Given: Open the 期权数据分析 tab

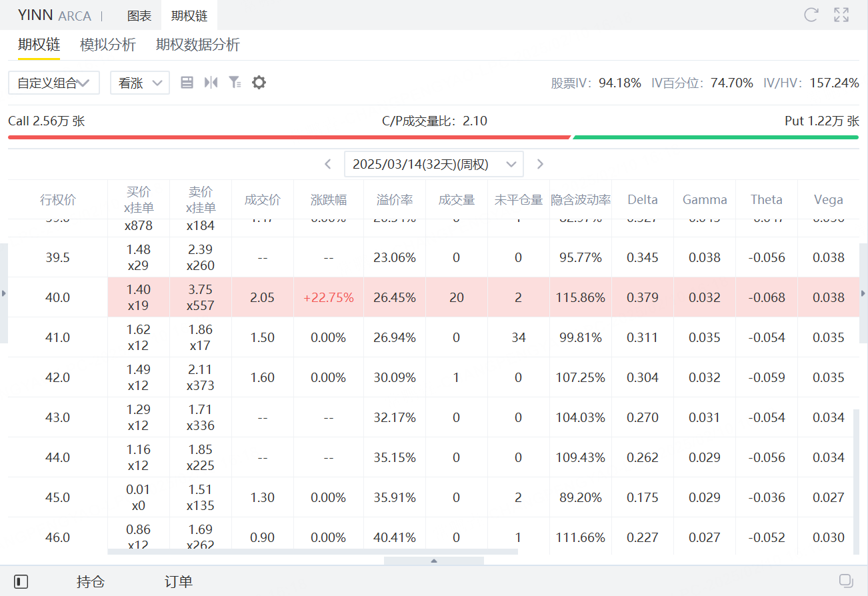Looking at the screenshot, I should click(198, 45).
